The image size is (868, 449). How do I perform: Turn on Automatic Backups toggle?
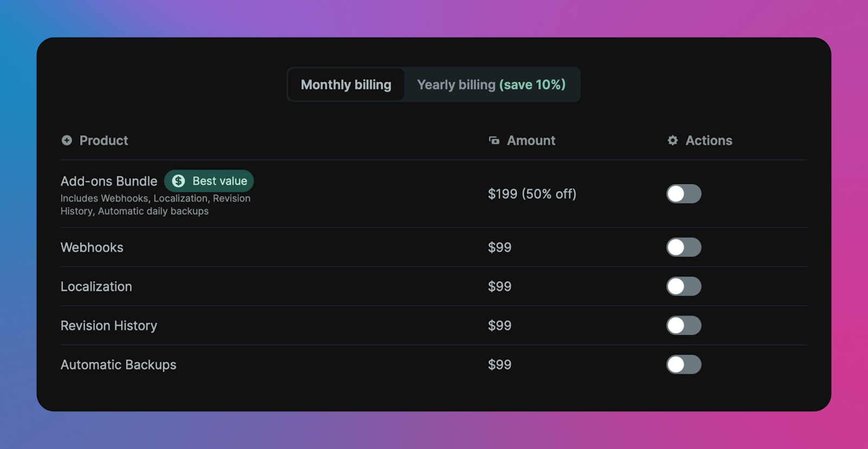pos(684,365)
